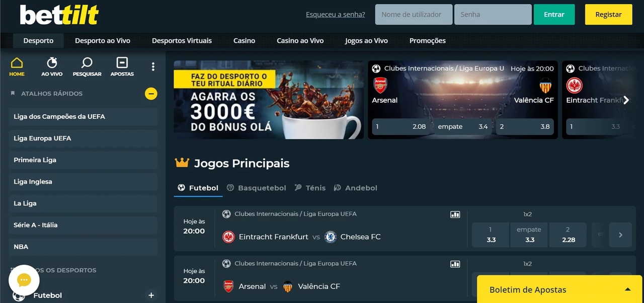Open statistics icon for Arsenal vs Valência match
The image size is (644, 303).
click(455, 264)
